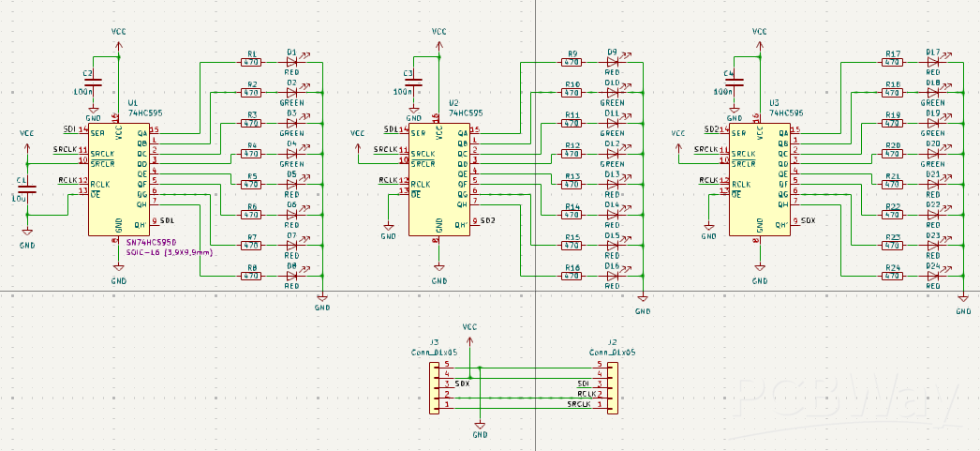Select the D12 green LED symbol

(x=612, y=154)
